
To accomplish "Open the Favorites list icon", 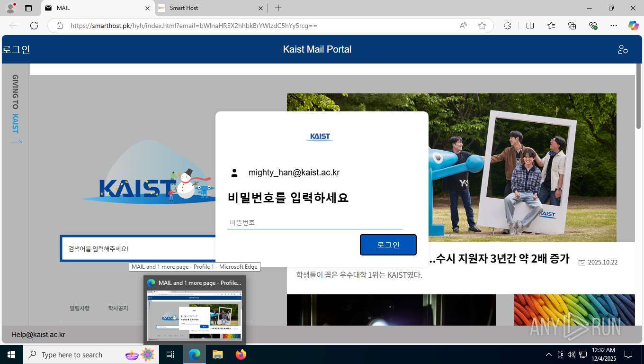I will (x=551, y=26).
